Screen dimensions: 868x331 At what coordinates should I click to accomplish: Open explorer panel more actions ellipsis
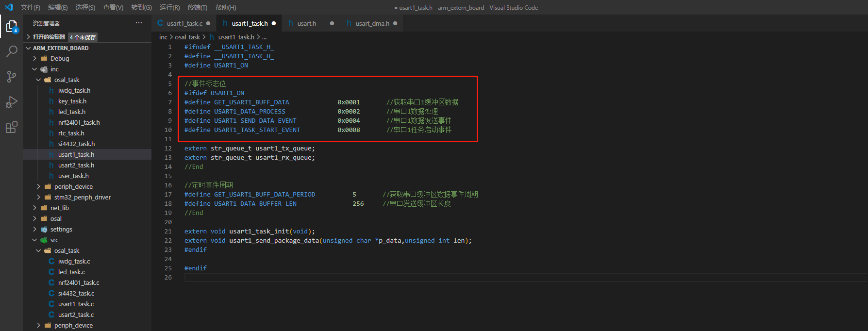pos(139,23)
